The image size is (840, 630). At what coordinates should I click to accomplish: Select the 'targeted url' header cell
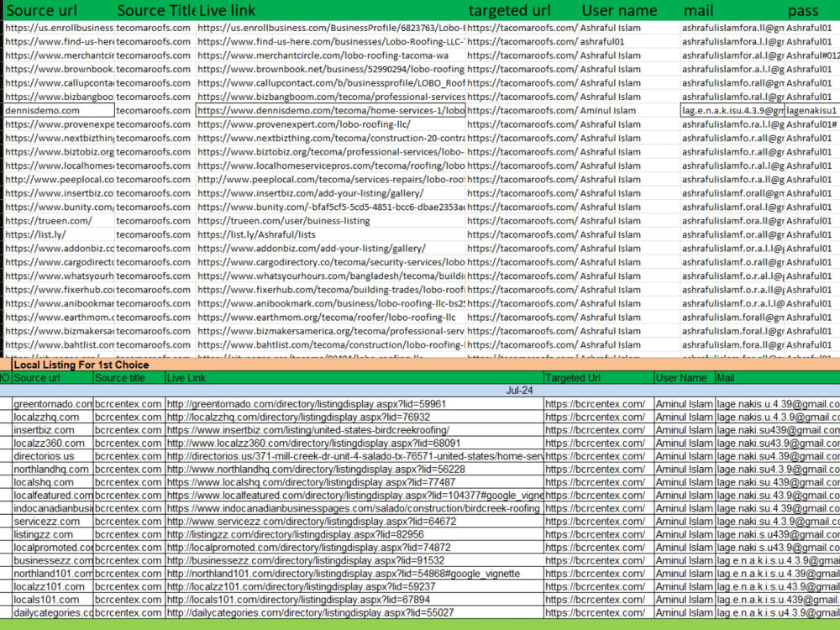pos(509,10)
